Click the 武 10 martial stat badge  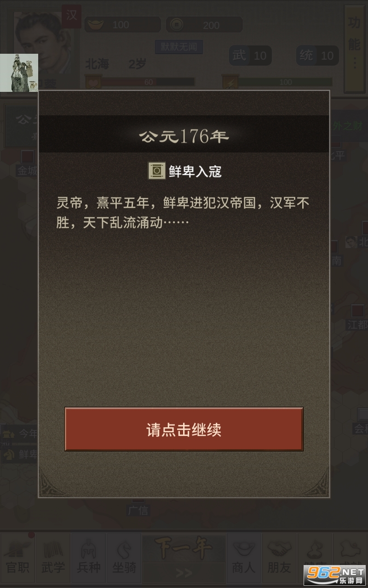pyautogui.click(x=250, y=56)
